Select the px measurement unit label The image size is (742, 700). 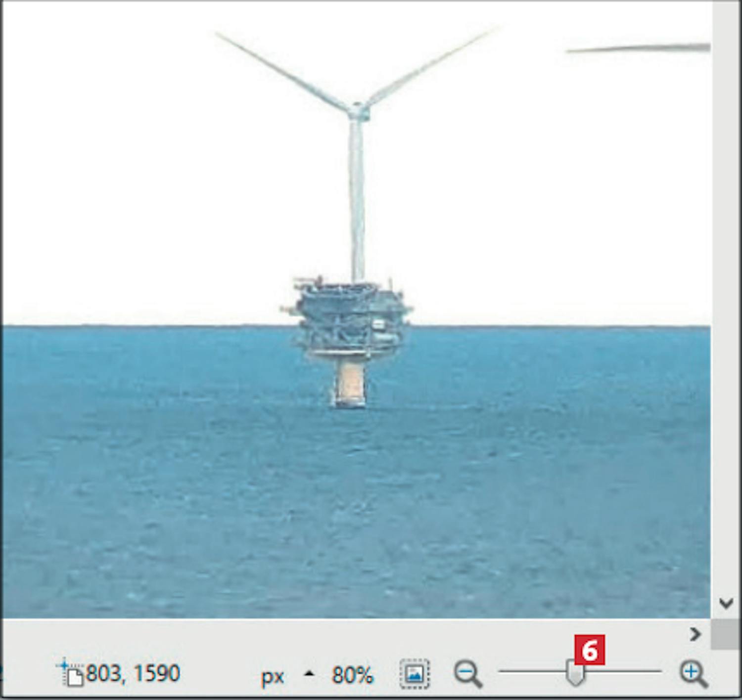pos(273,675)
